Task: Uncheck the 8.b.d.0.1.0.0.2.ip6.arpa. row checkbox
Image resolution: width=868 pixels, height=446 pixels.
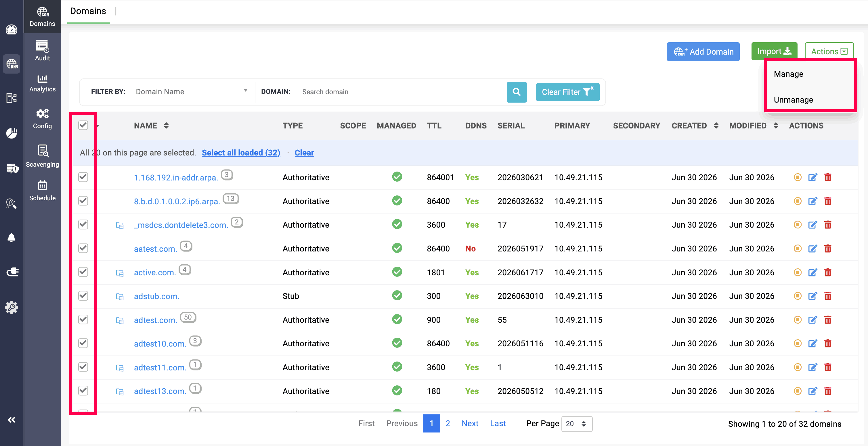Action: (83, 201)
